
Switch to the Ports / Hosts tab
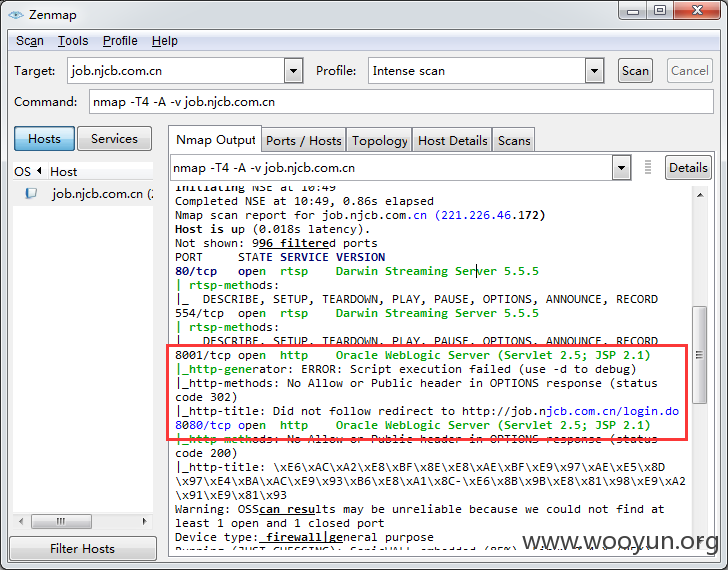[304, 141]
